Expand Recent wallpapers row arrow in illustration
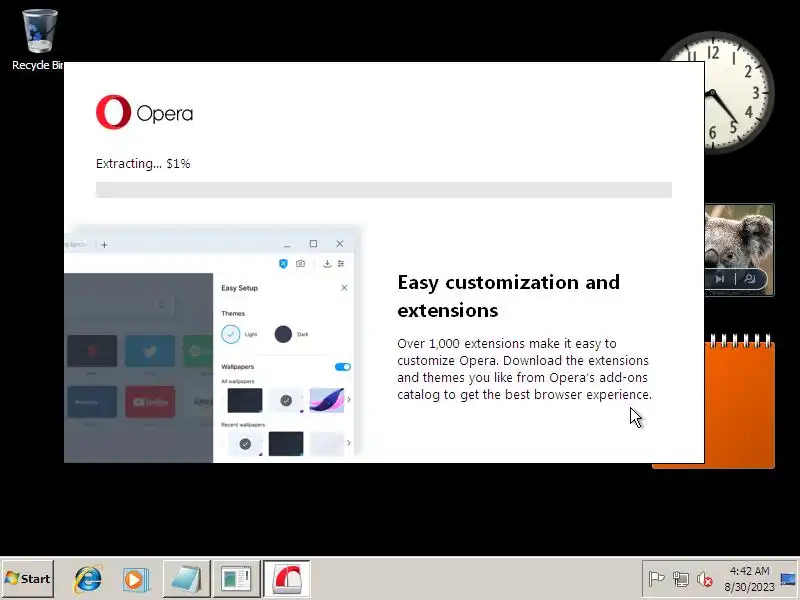800x600 pixels. click(348, 442)
